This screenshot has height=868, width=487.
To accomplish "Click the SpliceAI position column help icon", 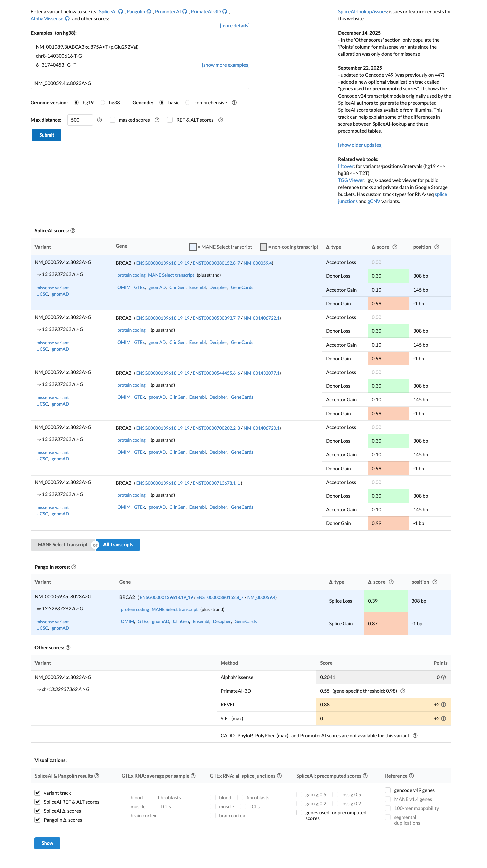I will (437, 247).
